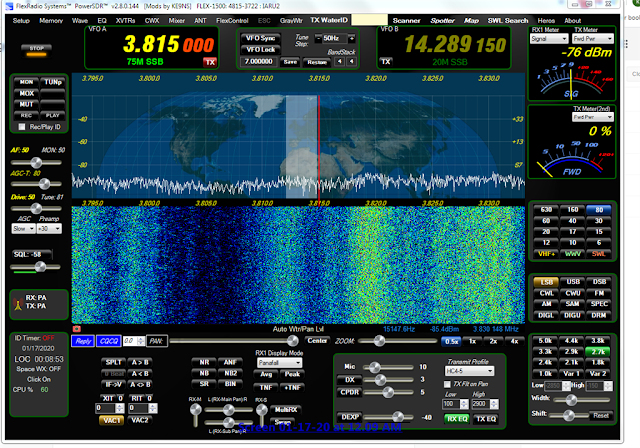This screenshot has height=448, width=640.
Task: Click the PowerSDR title bar app icon
Action: point(9,6)
